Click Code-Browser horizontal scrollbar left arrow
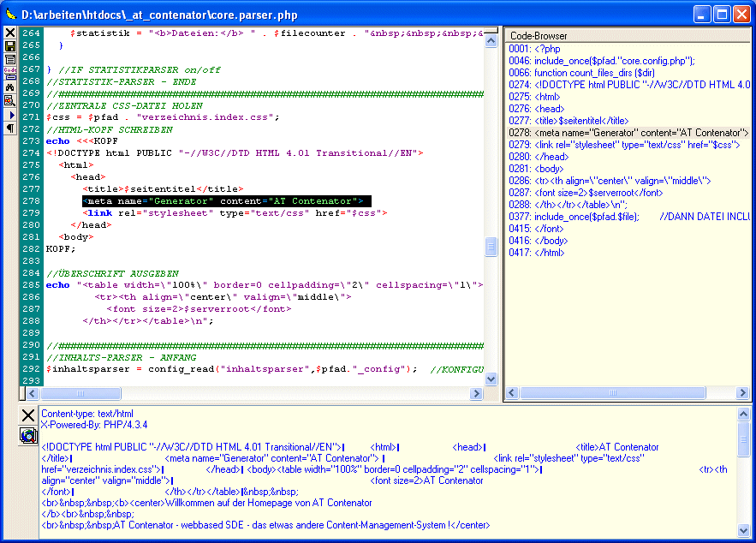 pyautogui.click(x=512, y=393)
